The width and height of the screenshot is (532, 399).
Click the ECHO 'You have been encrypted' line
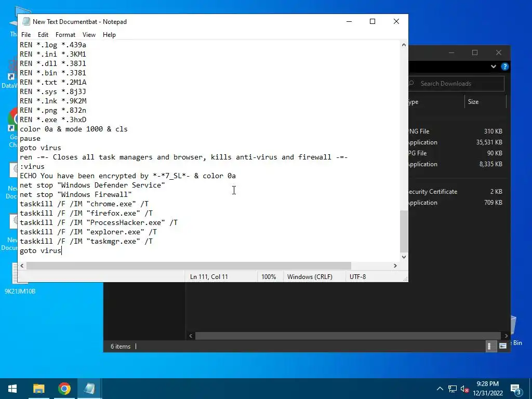[x=128, y=176]
